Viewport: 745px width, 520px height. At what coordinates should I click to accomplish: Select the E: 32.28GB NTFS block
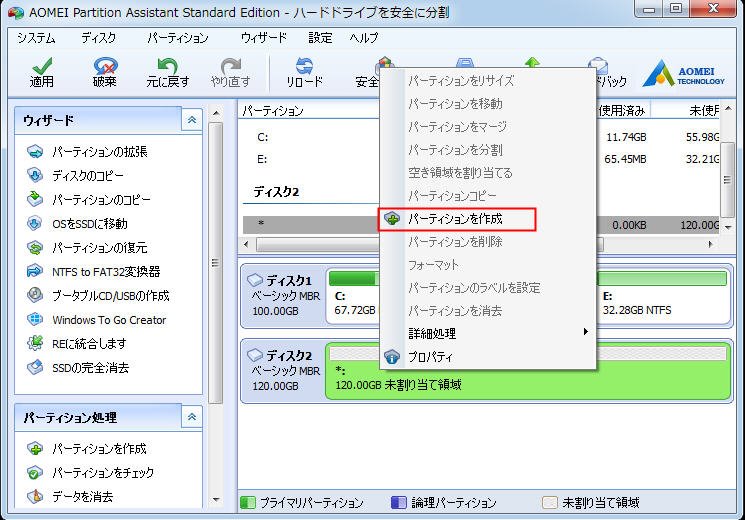point(662,297)
